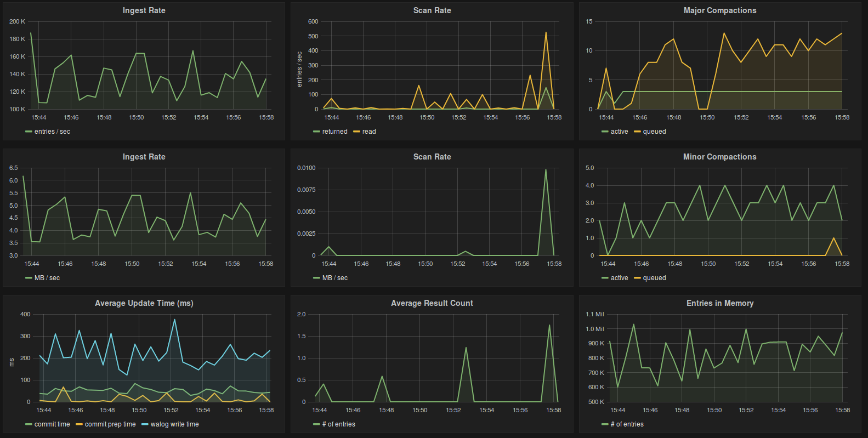Click the yellow 'queued' color swatch in Major Compactions
Viewport: 868px width, 438px height.
click(x=637, y=132)
